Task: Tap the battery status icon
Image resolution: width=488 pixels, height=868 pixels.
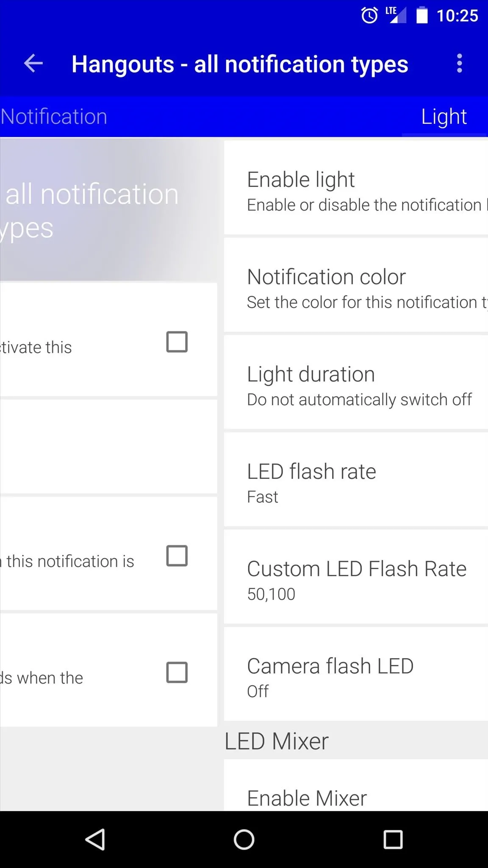Action: tap(422, 15)
